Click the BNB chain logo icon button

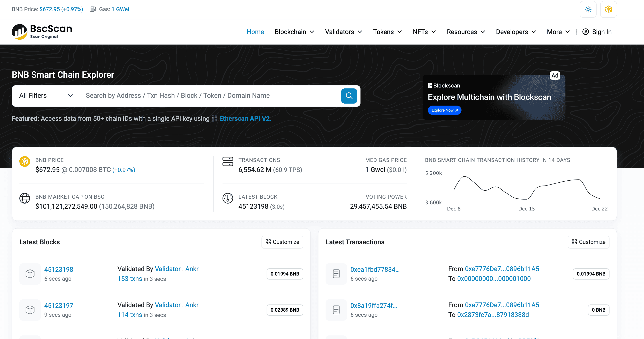[x=608, y=10]
